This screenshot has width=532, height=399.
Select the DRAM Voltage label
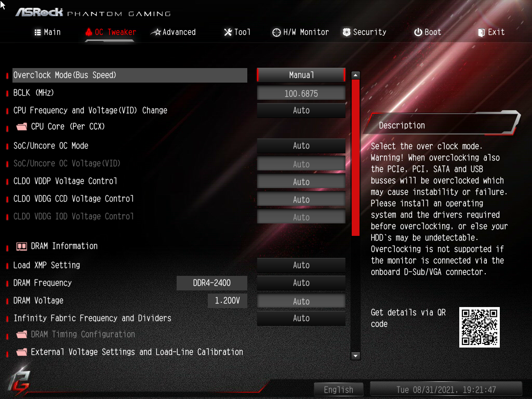[38, 300]
